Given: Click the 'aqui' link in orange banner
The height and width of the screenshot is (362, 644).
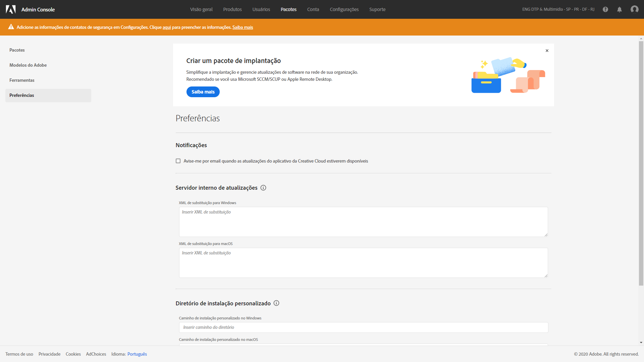Looking at the screenshot, I should pos(167,27).
